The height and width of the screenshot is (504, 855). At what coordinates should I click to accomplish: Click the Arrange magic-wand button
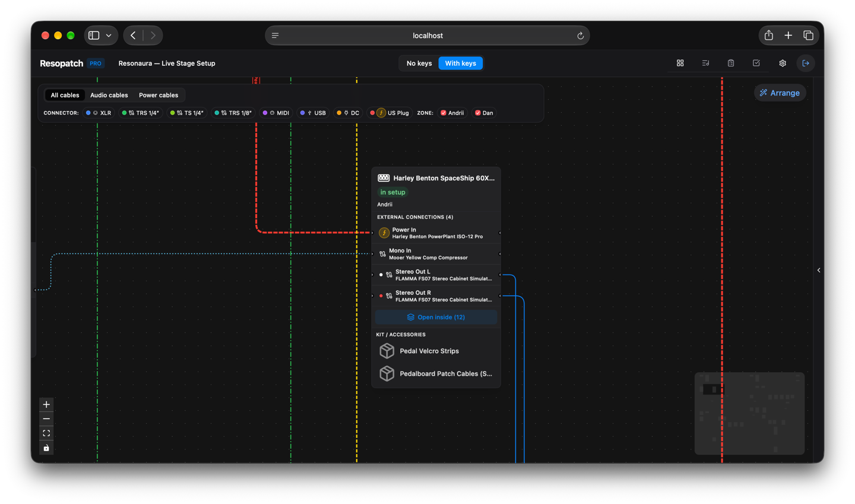coord(780,93)
